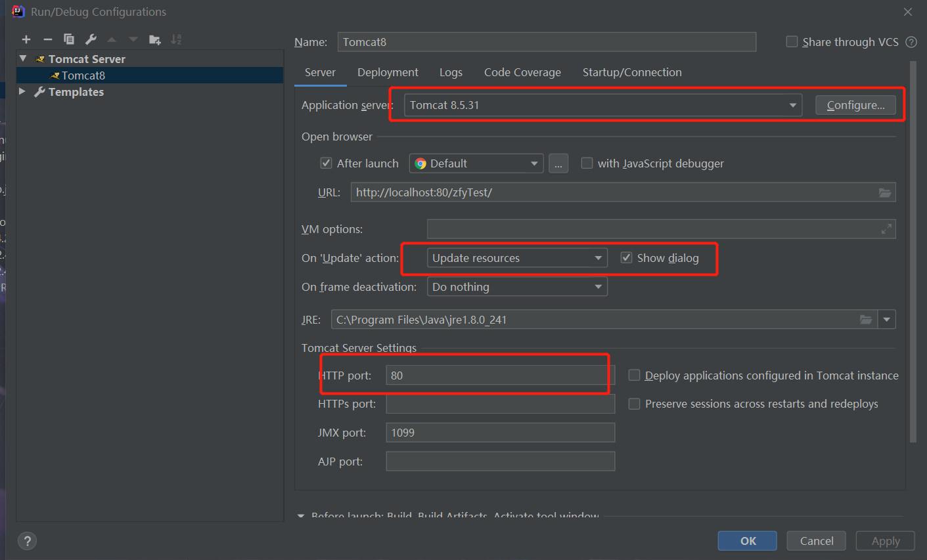Close the Run/Debug Configurations dialog

tap(908, 12)
